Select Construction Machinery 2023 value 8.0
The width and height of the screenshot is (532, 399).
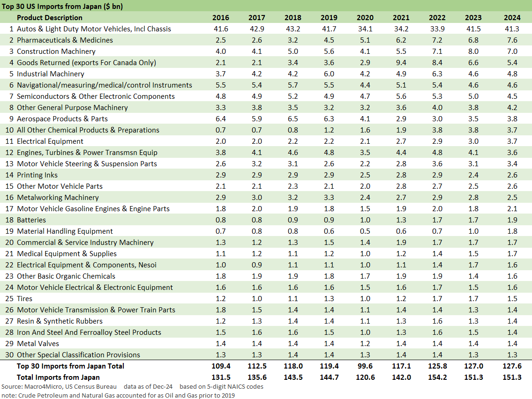coord(473,51)
